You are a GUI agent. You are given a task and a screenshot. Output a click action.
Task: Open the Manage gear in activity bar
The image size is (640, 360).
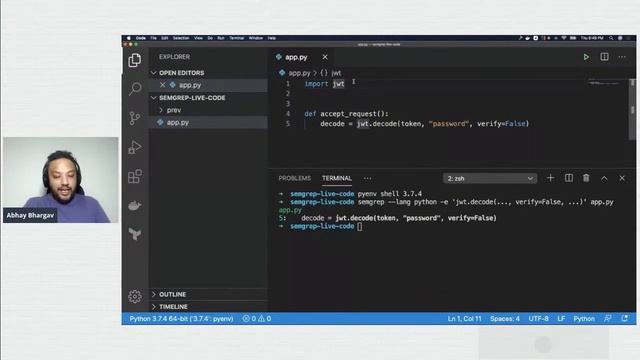135,296
